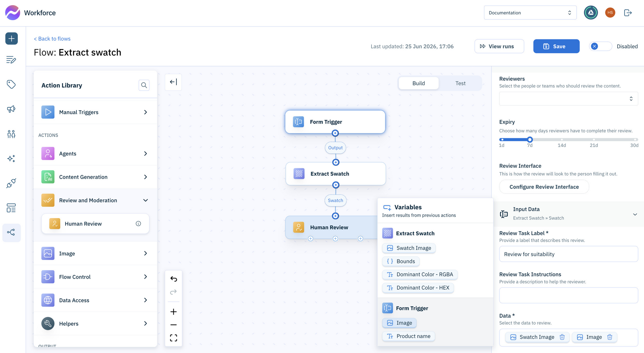Image resolution: width=644 pixels, height=353 pixels.
Task: Switch to the Build tab
Action: point(419,83)
